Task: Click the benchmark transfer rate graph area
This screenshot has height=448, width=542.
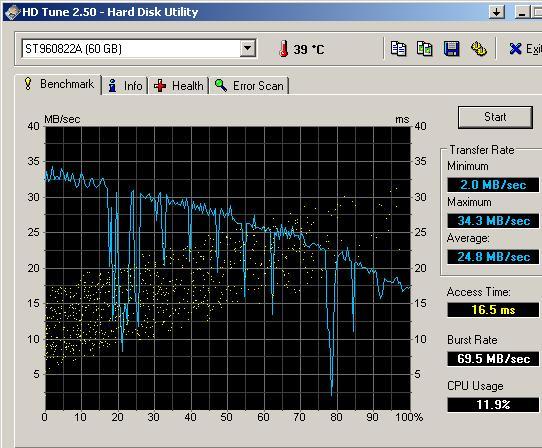Action: click(228, 268)
